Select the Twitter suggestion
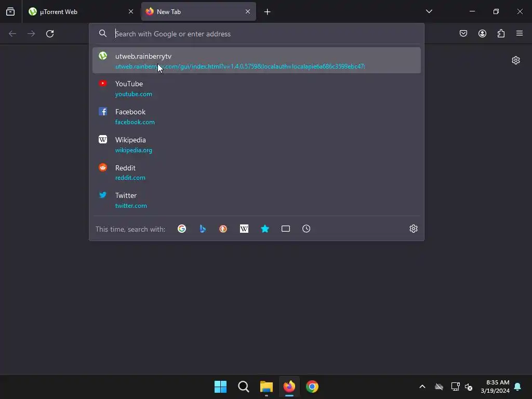Viewport: 532px width, 399px height. [x=257, y=200]
